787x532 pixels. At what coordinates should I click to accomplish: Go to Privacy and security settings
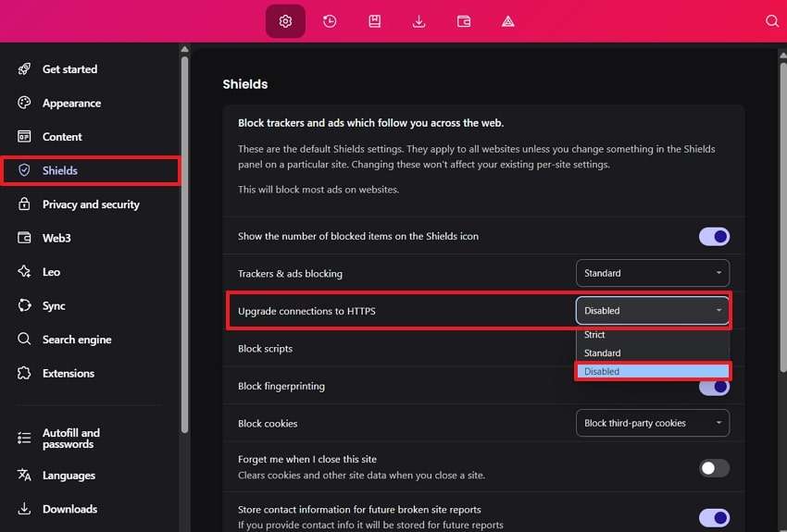tap(91, 204)
